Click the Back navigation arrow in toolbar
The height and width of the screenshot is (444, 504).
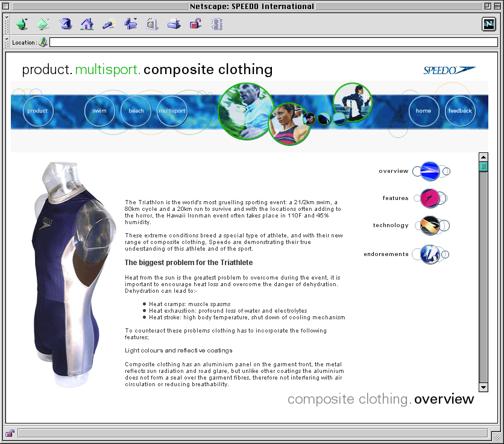[x=22, y=24]
